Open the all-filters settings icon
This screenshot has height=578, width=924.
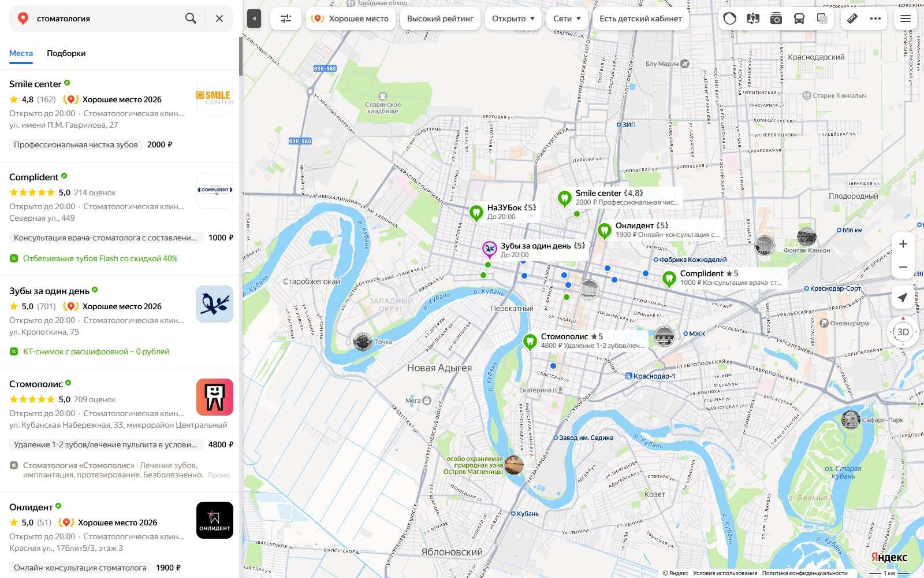[x=286, y=18]
